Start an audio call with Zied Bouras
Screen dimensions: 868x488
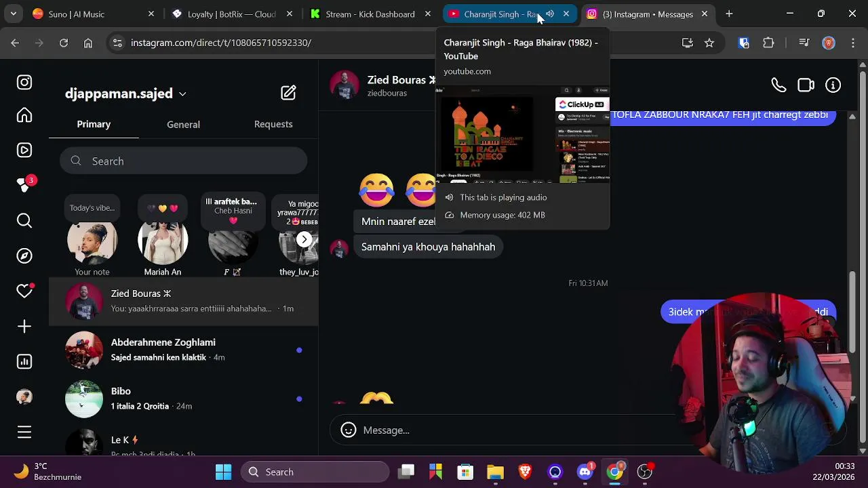coord(778,85)
